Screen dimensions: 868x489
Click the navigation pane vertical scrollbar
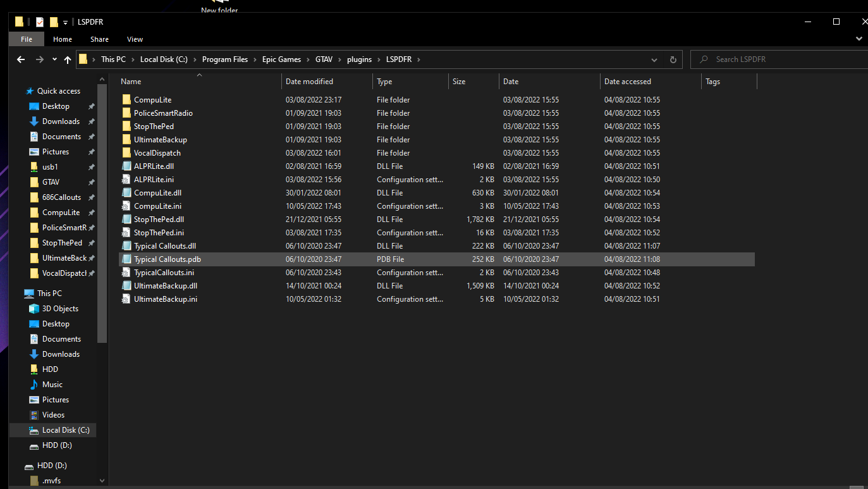pos(103,209)
